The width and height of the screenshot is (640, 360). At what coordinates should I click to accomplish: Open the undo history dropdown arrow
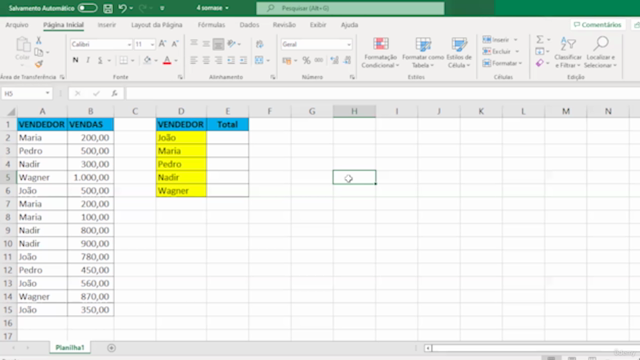click(131, 8)
